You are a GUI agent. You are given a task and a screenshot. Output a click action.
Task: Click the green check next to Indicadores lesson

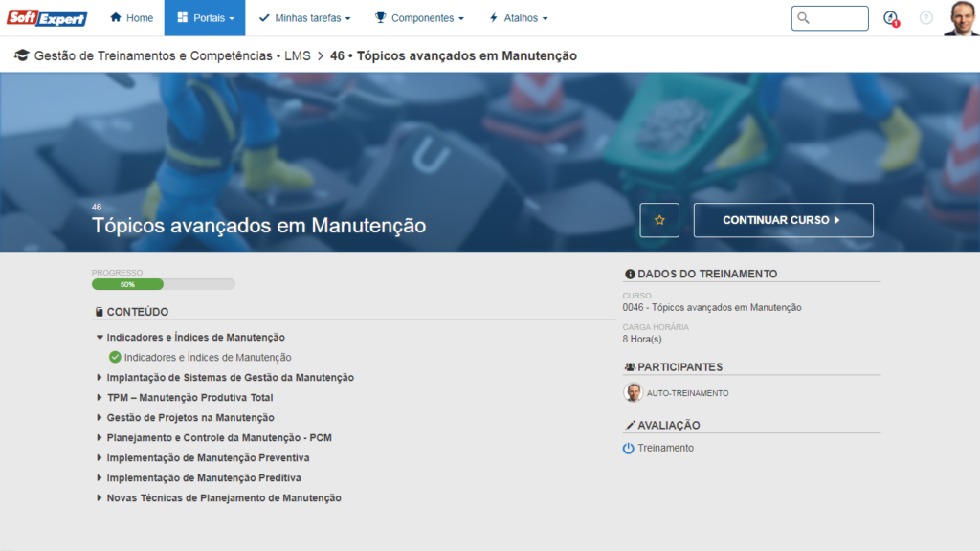115,357
